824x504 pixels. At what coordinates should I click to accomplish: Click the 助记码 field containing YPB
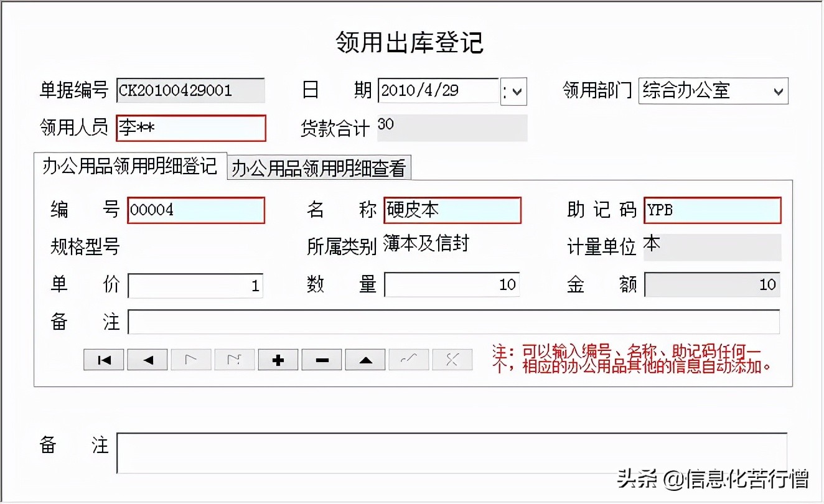[x=711, y=211]
